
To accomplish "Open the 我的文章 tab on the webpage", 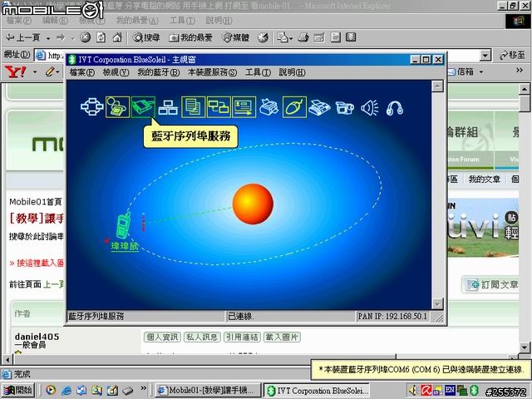I will [x=484, y=179].
